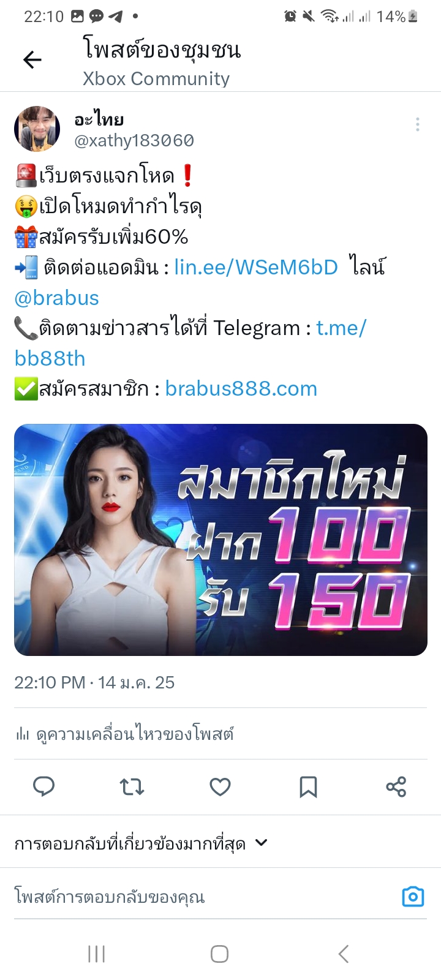Image resolution: width=441 pixels, height=980 pixels.
Task: Open the @brabus mention
Action: click(56, 298)
